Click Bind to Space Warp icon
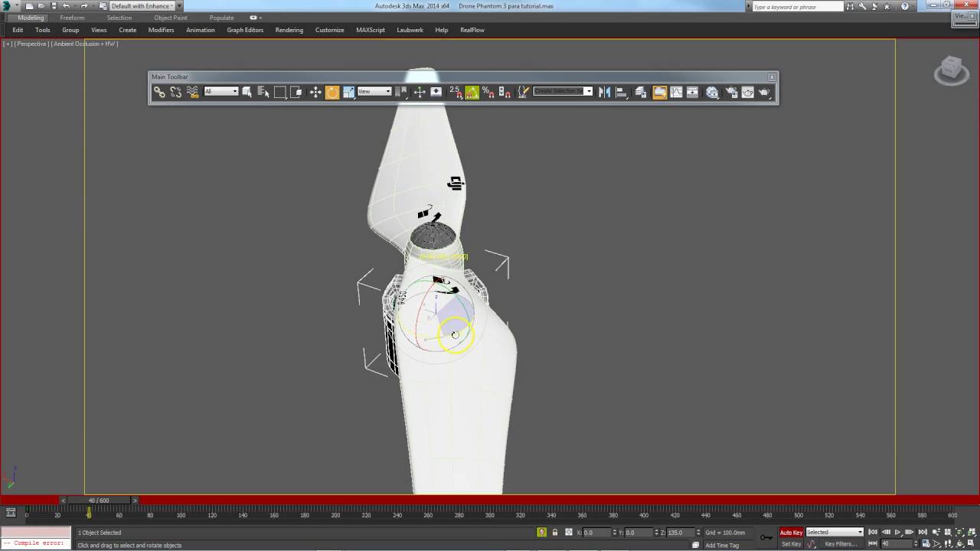 [x=193, y=92]
